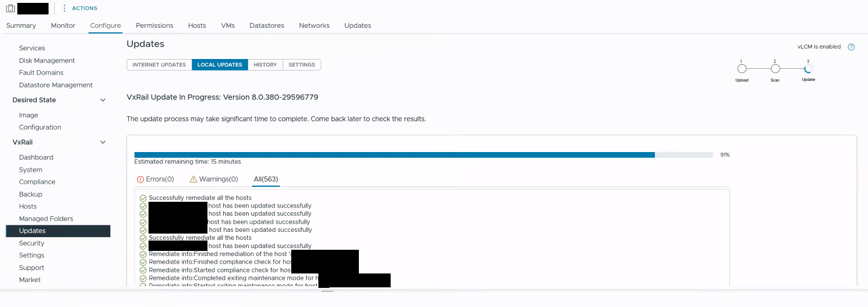
Task: Open Datastore Management in the sidebar
Action: tap(55, 85)
